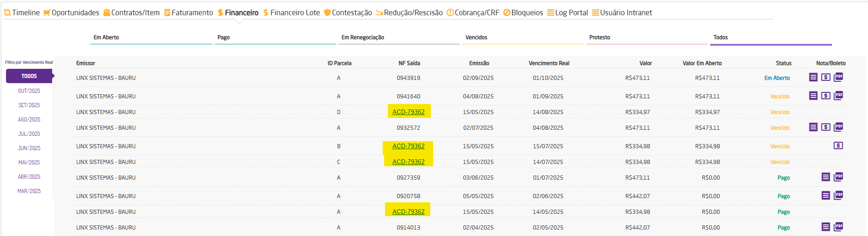
Task: Select the R$334,97 Valor cell
Action: coord(637,112)
